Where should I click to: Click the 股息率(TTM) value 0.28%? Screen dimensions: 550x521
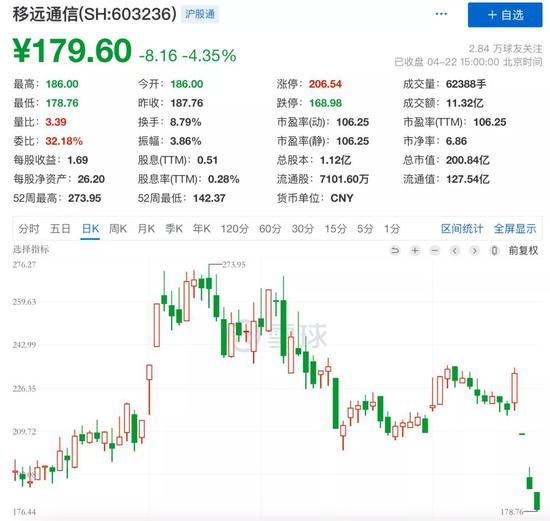223,179
